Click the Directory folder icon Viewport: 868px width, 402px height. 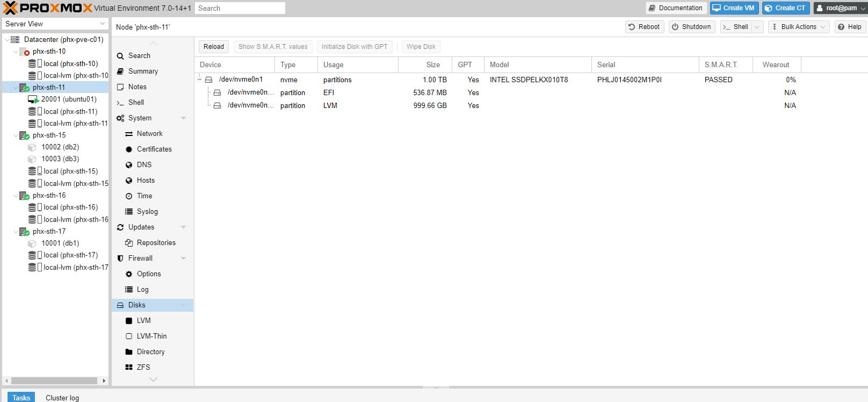(x=129, y=352)
